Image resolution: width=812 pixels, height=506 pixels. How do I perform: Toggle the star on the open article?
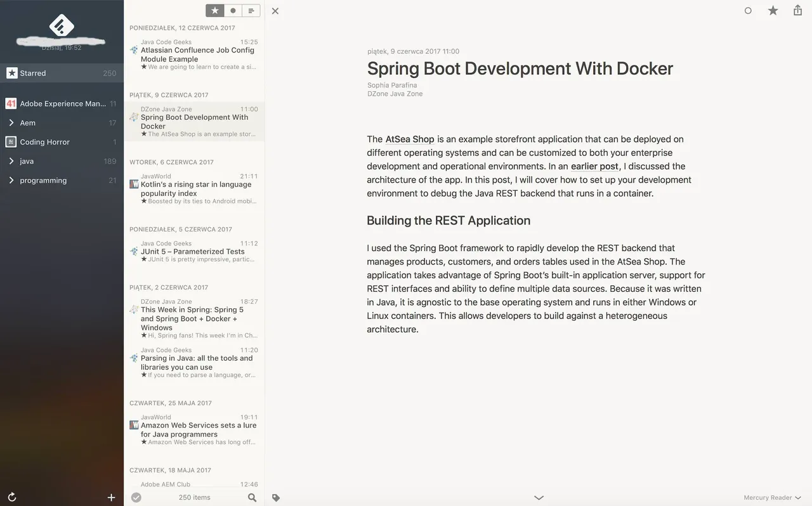tap(773, 11)
